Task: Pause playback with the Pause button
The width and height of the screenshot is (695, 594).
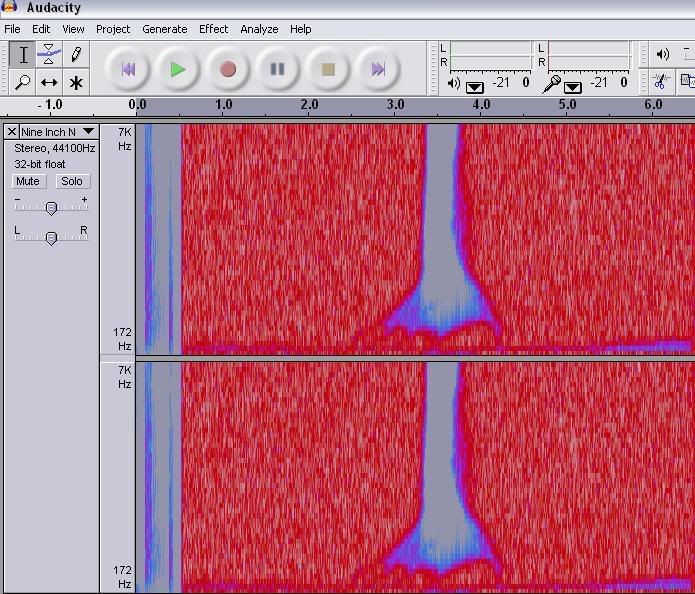Action: click(277, 69)
